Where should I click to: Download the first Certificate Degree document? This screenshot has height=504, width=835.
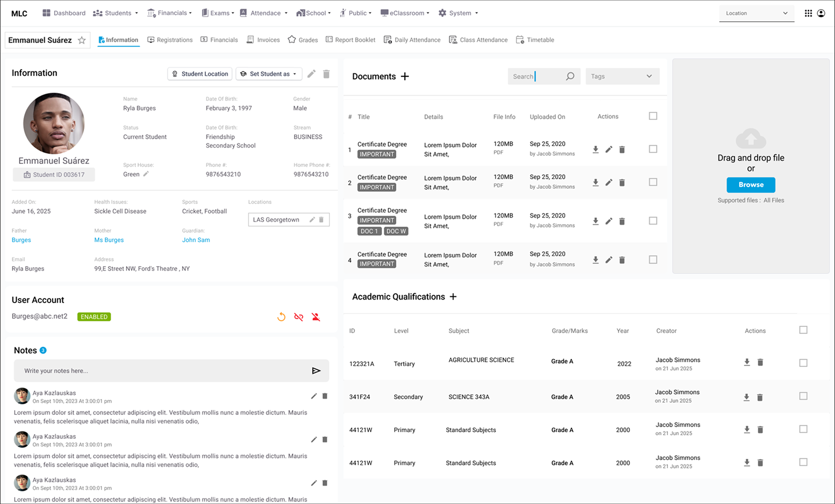pos(596,150)
